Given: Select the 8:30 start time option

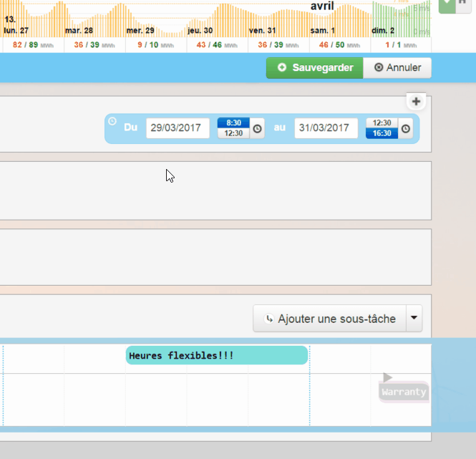Looking at the screenshot, I should [233, 123].
